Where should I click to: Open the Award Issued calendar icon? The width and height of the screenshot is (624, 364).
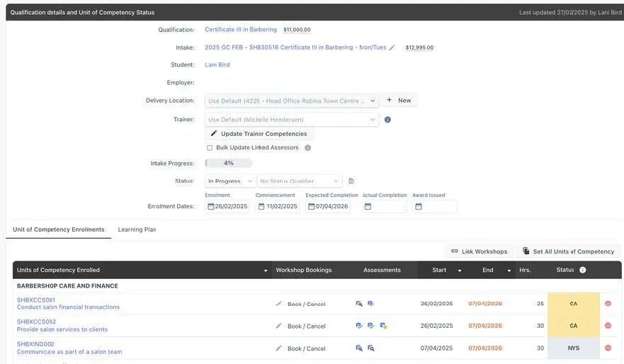click(x=419, y=207)
